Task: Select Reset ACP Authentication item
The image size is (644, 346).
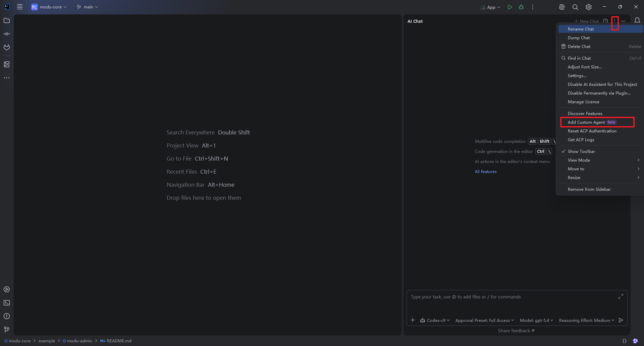Action: click(600, 131)
